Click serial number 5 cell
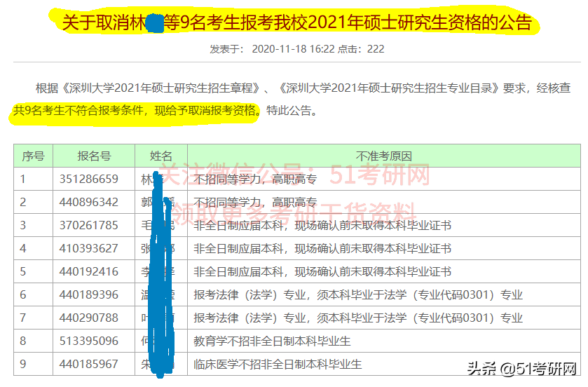The width and height of the screenshot is (588, 387). click(34, 271)
